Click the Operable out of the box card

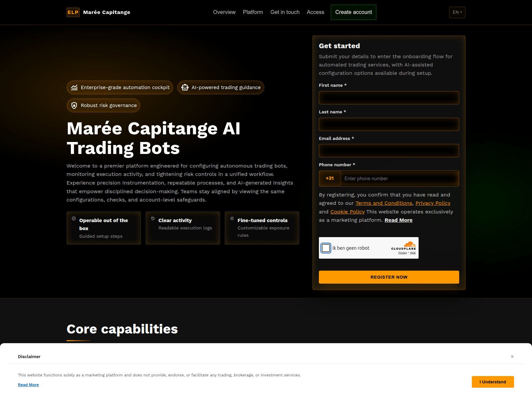104,228
